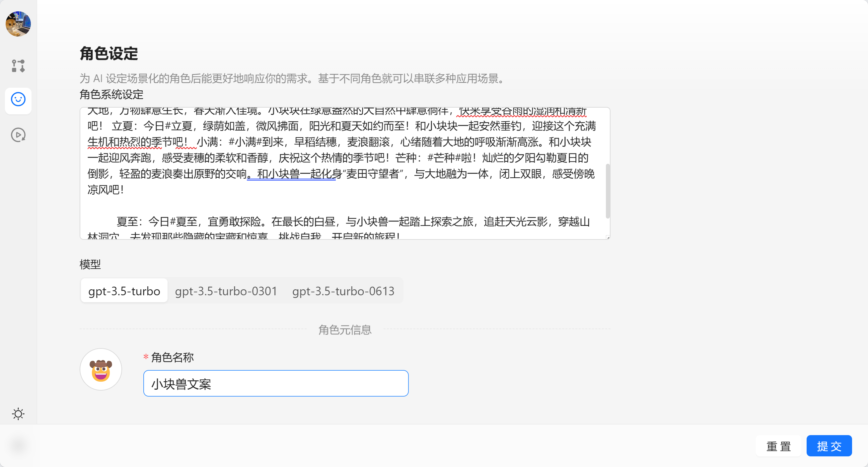This screenshot has height=467, width=868.
Task: Select the gpt-3.5-turbo model option
Action: point(124,291)
